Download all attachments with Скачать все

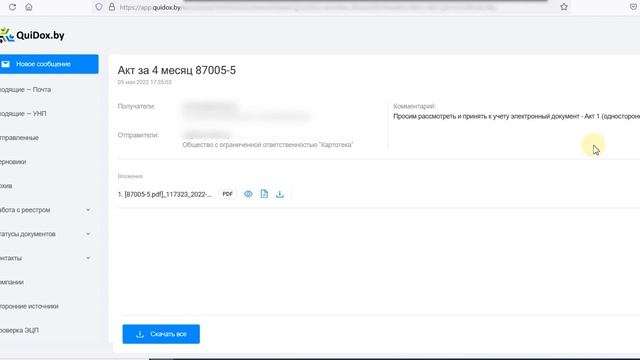click(x=161, y=334)
